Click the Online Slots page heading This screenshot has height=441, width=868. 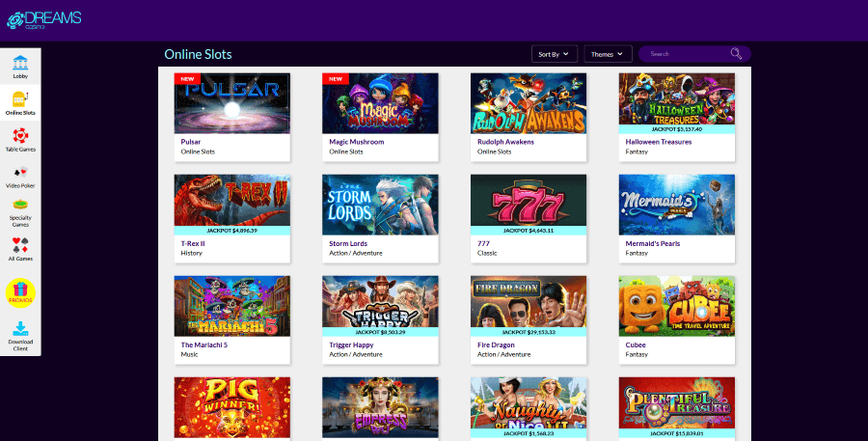[x=198, y=54]
